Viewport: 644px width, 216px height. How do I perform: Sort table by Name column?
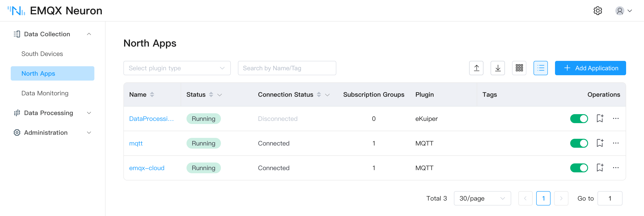tap(152, 95)
